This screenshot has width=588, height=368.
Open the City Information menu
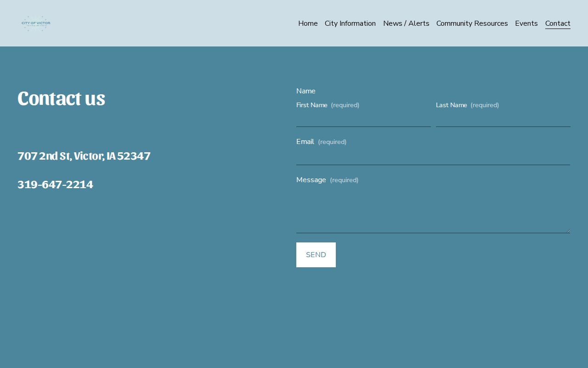[350, 23]
